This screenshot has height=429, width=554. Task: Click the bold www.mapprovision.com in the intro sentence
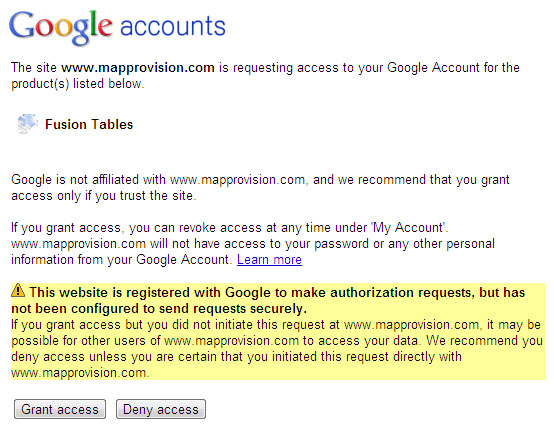(x=138, y=67)
